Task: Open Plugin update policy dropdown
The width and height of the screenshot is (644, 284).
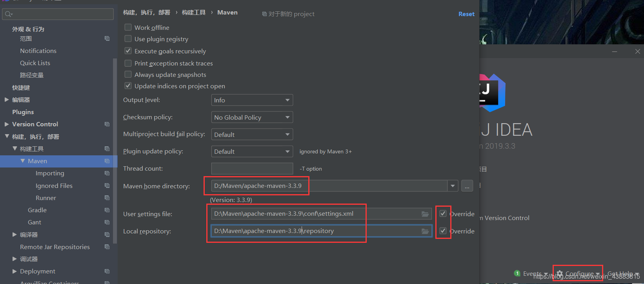Action: (252, 151)
